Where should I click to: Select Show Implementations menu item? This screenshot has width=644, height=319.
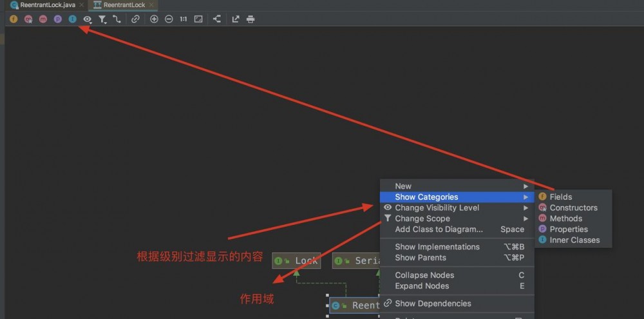(457, 247)
